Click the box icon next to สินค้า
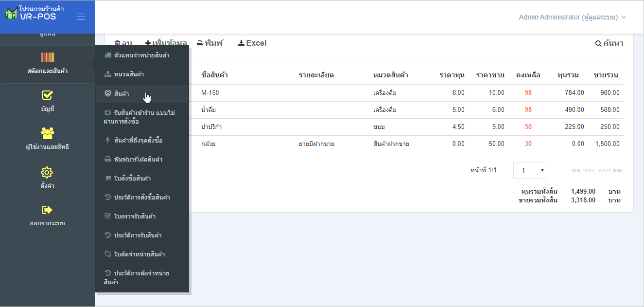 pyautogui.click(x=108, y=93)
